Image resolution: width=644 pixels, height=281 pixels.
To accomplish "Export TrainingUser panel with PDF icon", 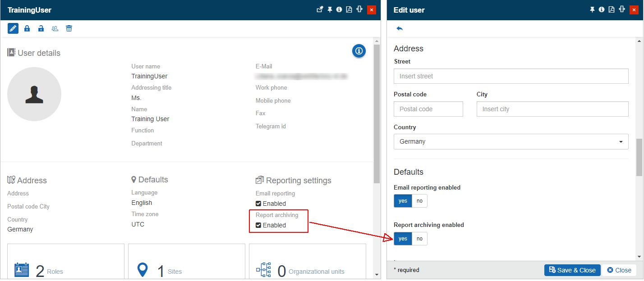I will coord(349,9).
